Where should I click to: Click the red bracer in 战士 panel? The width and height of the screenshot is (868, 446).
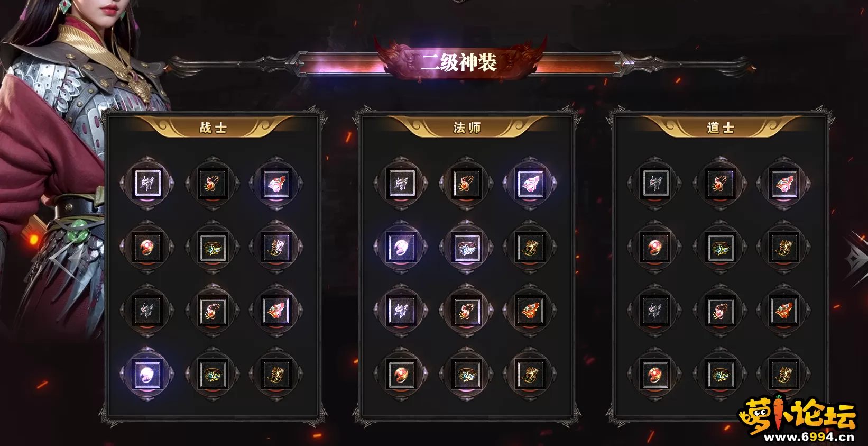(x=276, y=311)
